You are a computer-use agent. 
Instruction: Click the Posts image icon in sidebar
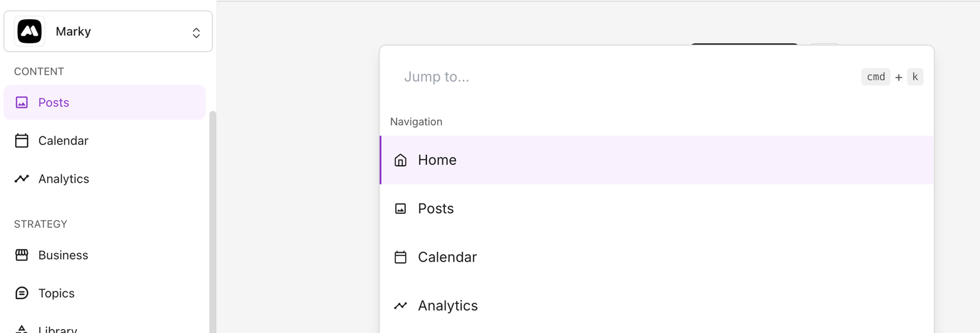[22, 103]
